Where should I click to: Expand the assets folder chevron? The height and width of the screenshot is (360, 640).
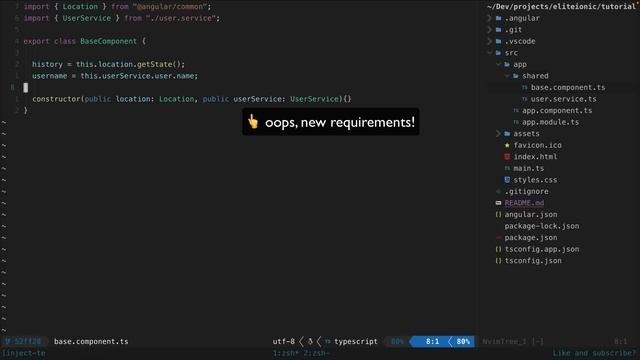point(498,133)
